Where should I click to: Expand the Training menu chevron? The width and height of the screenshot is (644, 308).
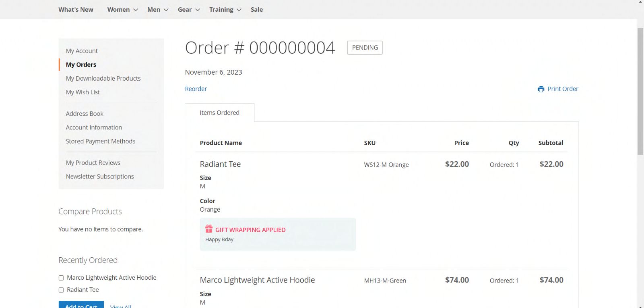(239, 10)
